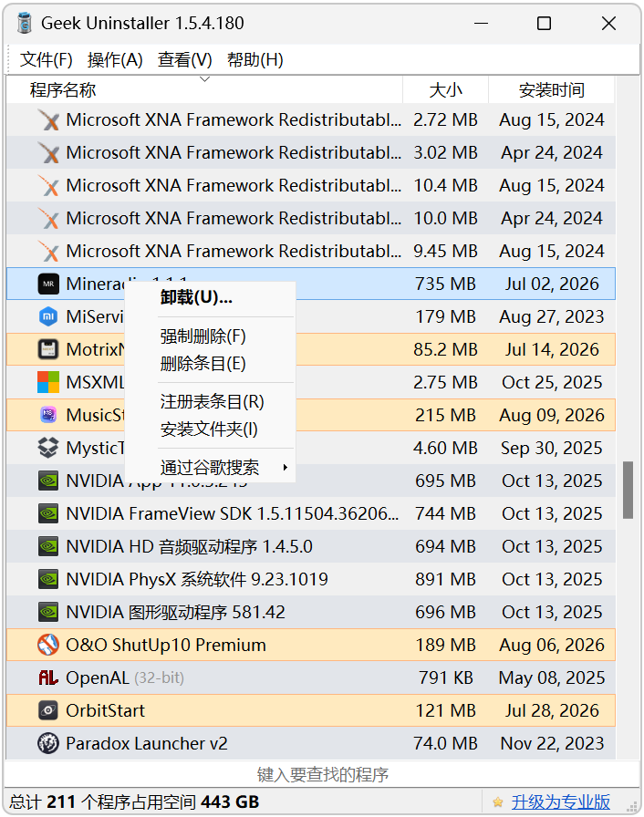Click the Jul 02, 2026 date cell
Viewport: 644px width, 817px height.
[x=552, y=284]
